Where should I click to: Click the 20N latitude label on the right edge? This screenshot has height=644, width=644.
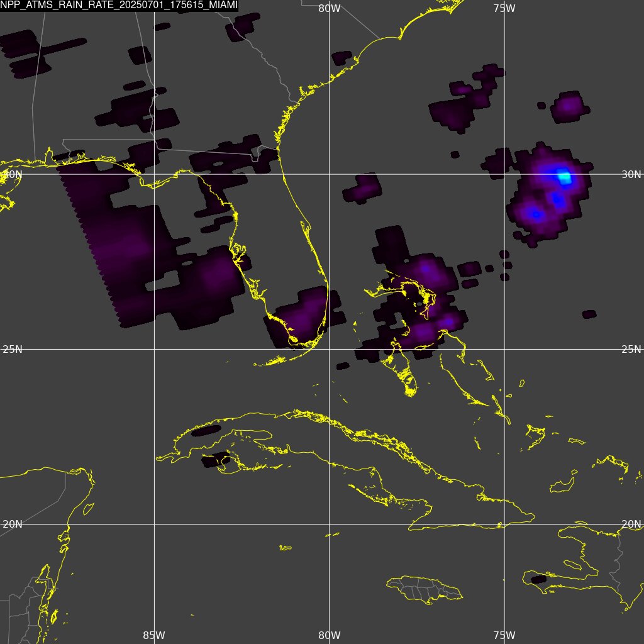click(x=631, y=524)
